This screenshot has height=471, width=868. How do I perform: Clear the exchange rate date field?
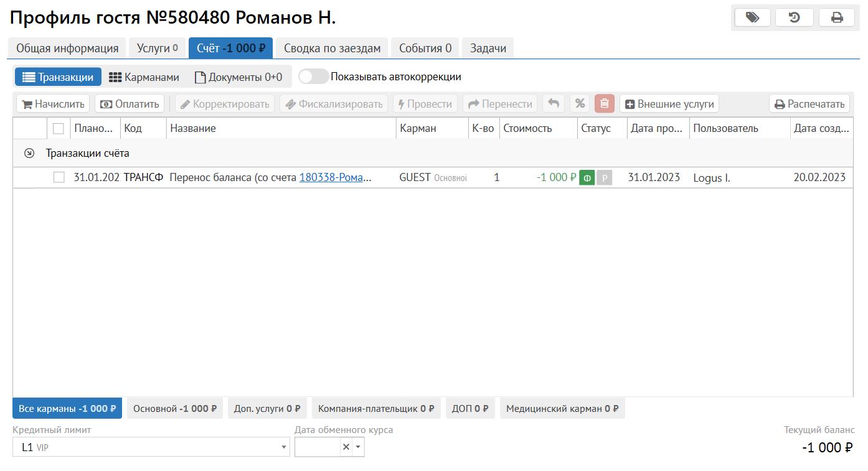click(x=346, y=447)
